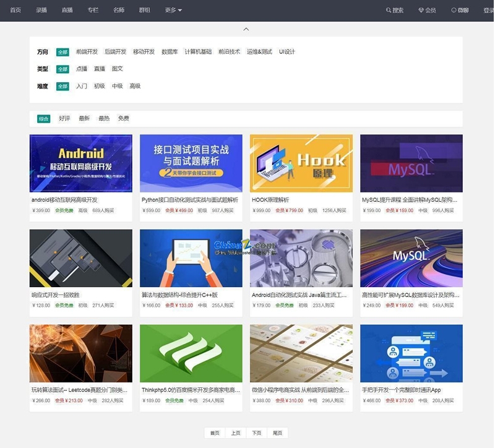Filter direction by 数据库
Viewport: 495px width, 448px height.
coord(170,52)
